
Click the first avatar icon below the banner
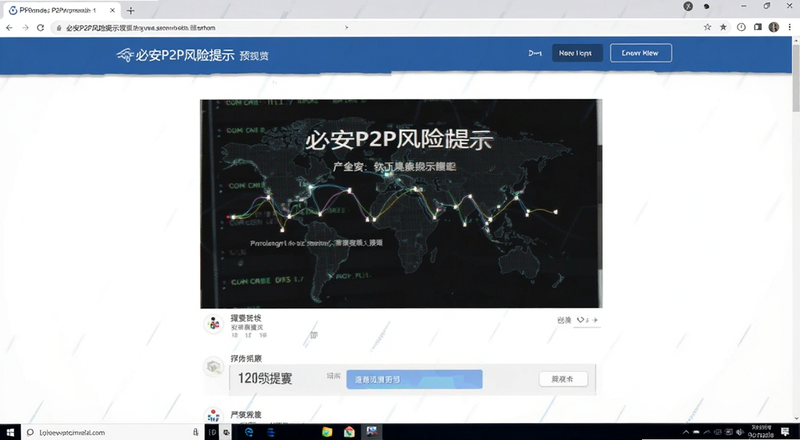click(213, 324)
